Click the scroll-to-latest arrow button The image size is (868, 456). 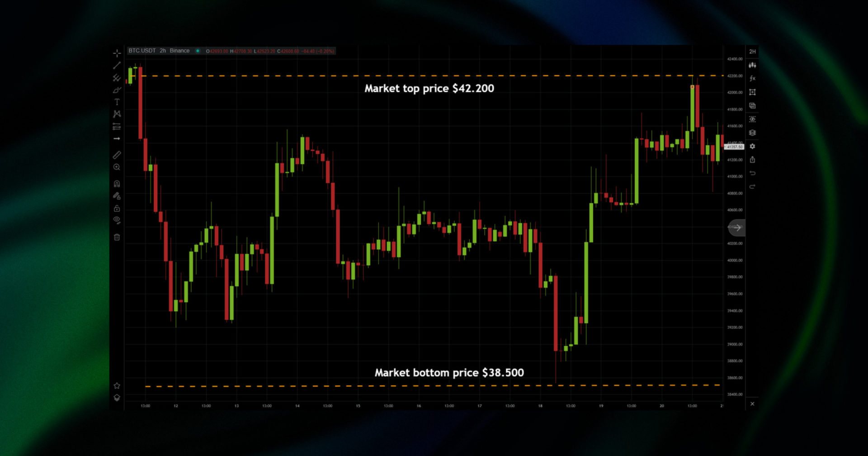(x=737, y=228)
